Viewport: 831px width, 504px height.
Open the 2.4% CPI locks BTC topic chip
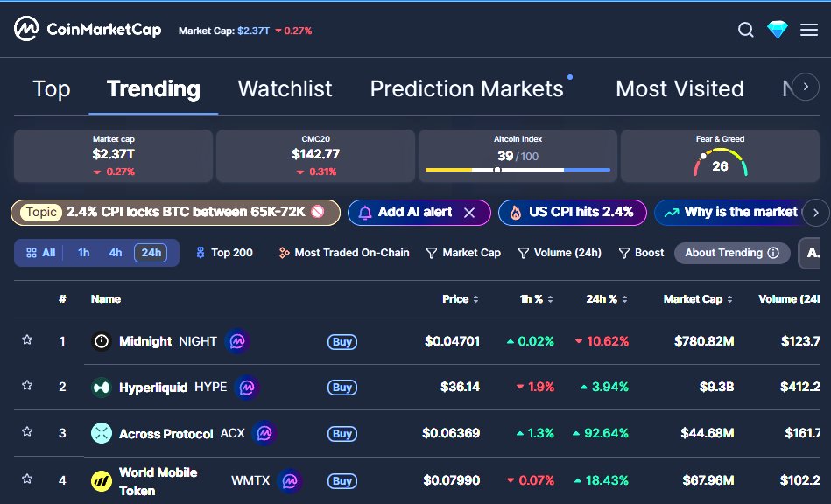click(x=175, y=213)
